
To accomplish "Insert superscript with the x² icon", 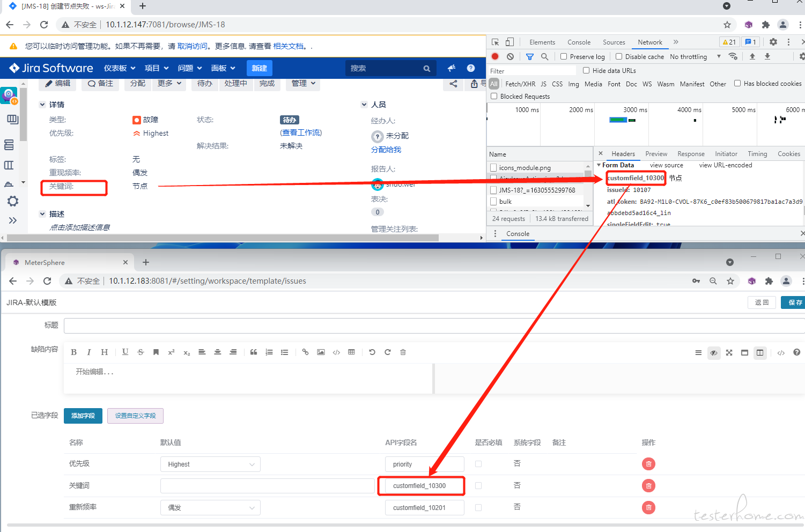I will tap(172, 352).
